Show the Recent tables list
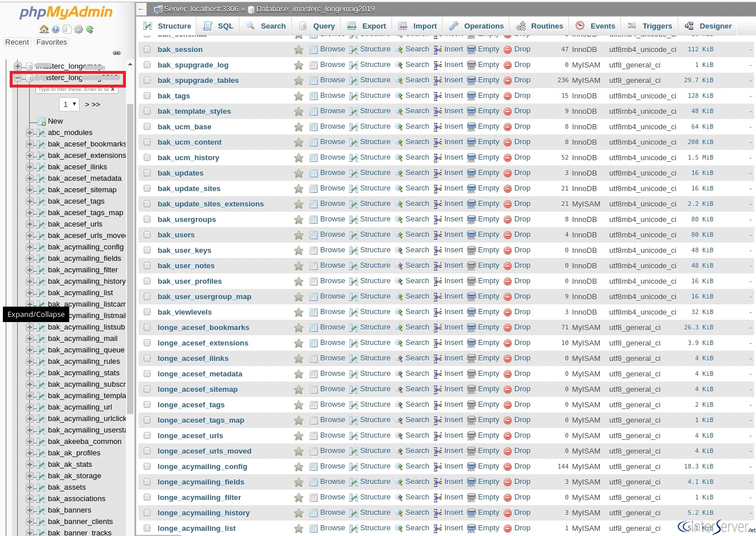The image size is (756, 536). 17,42
